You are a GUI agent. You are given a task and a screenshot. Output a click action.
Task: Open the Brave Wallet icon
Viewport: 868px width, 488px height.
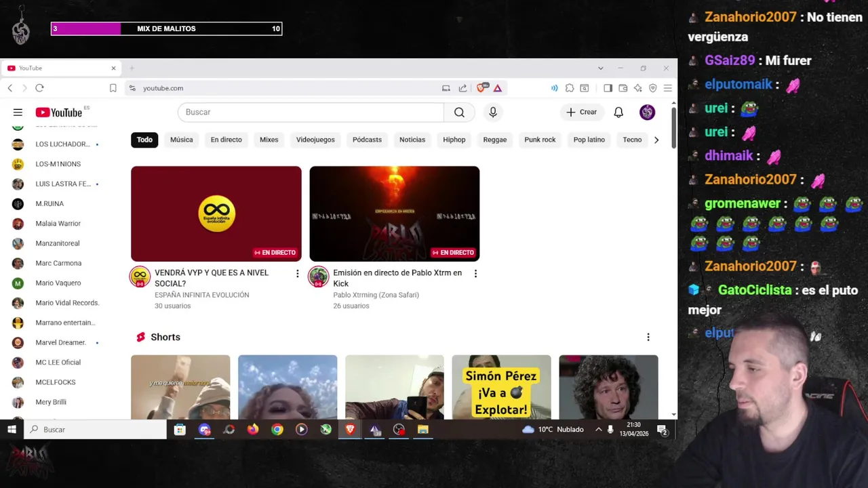point(623,88)
